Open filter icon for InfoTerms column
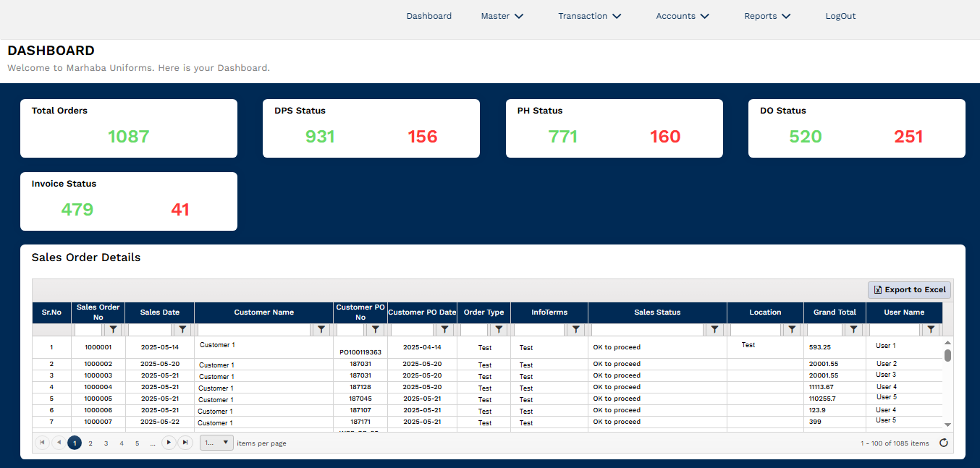The height and width of the screenshot is (468, 980). click(x=576, y=329)
